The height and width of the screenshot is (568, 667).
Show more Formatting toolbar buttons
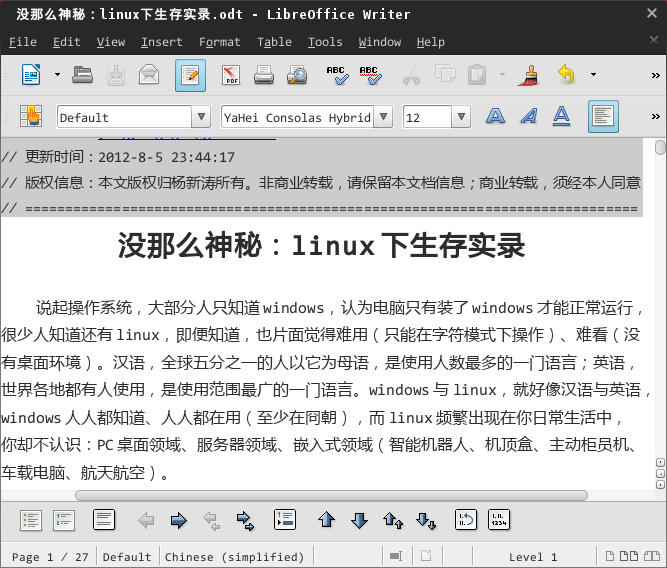pyautogui.click(x=656, y=116)
